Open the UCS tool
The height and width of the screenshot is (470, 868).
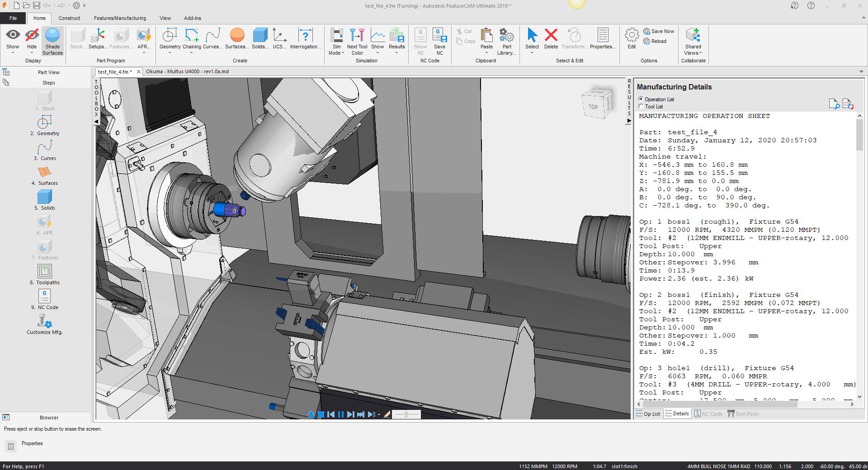point(279,38)
